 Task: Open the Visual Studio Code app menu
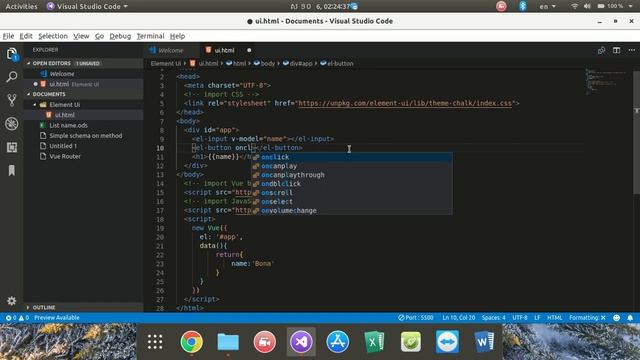point(87,6)
